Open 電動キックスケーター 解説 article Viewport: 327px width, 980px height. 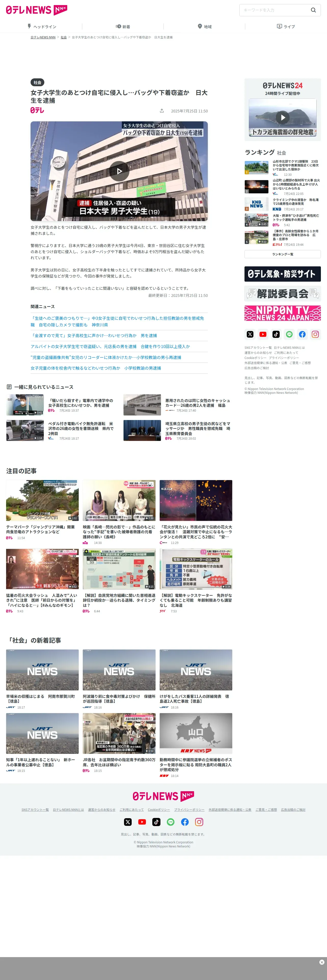(196, 600)
